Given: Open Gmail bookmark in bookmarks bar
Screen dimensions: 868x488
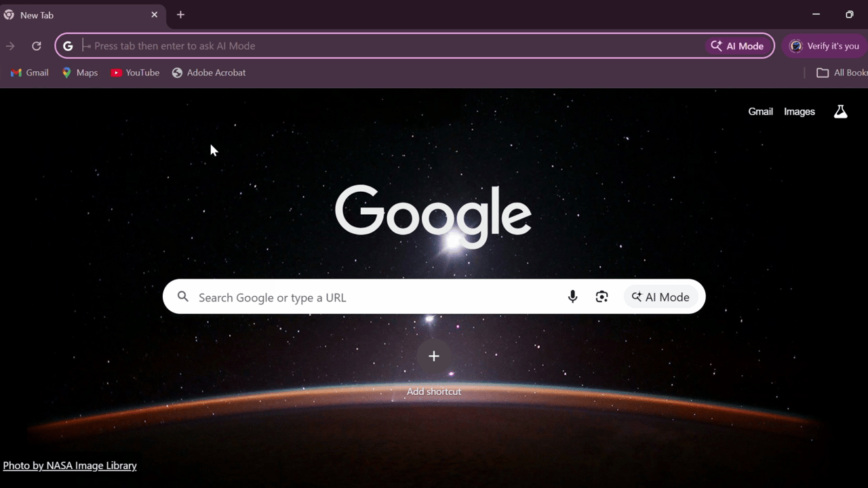Looking at the screenshot, I should (x=30, y=73).
